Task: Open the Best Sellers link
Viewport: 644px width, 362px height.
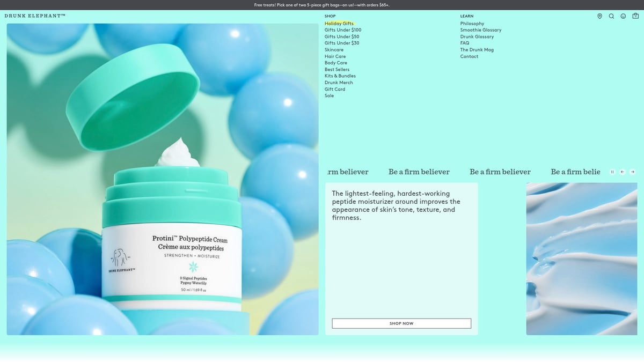Action: pos(336,70)
